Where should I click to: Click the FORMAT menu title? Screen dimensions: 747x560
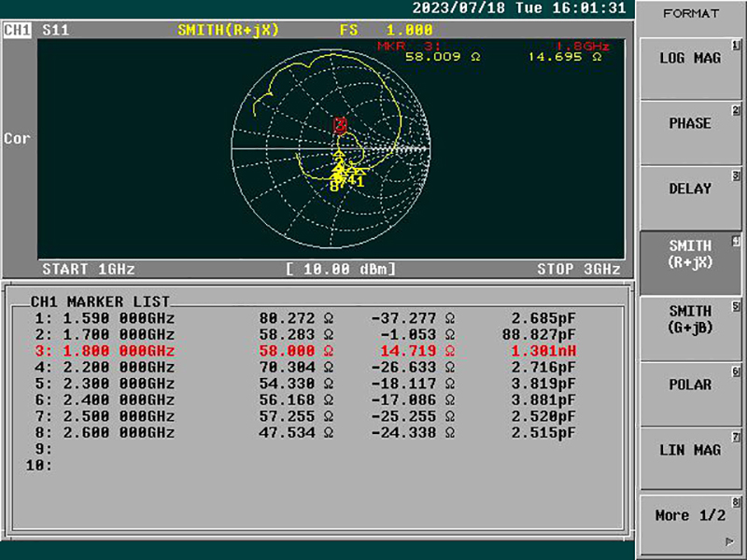[x=691, y=13]
